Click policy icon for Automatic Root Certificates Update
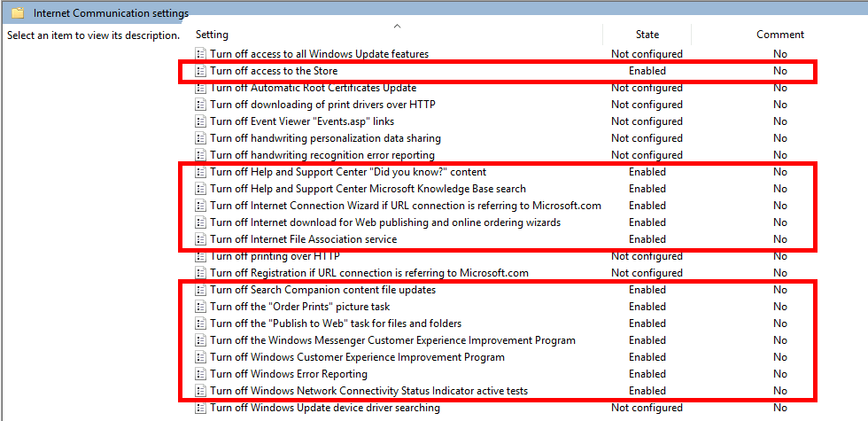This screenshot has height=421, width=868. pos(200,88)
